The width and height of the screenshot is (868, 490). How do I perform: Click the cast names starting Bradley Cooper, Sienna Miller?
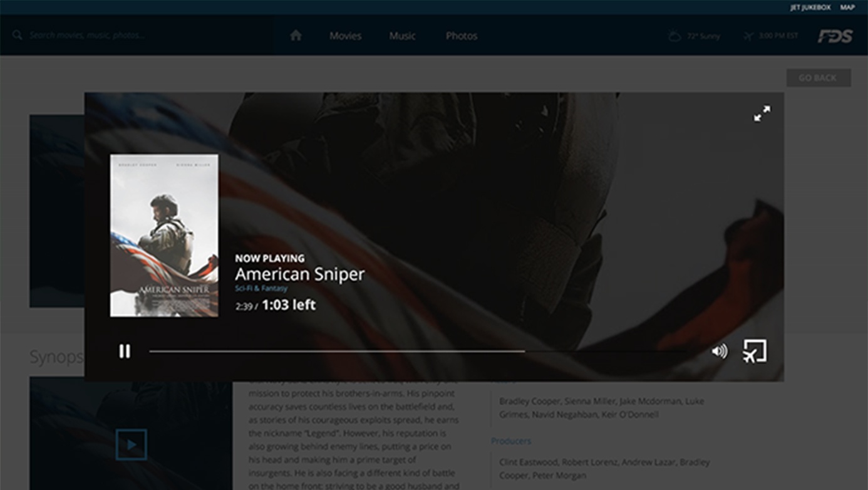tap(602, 407)
